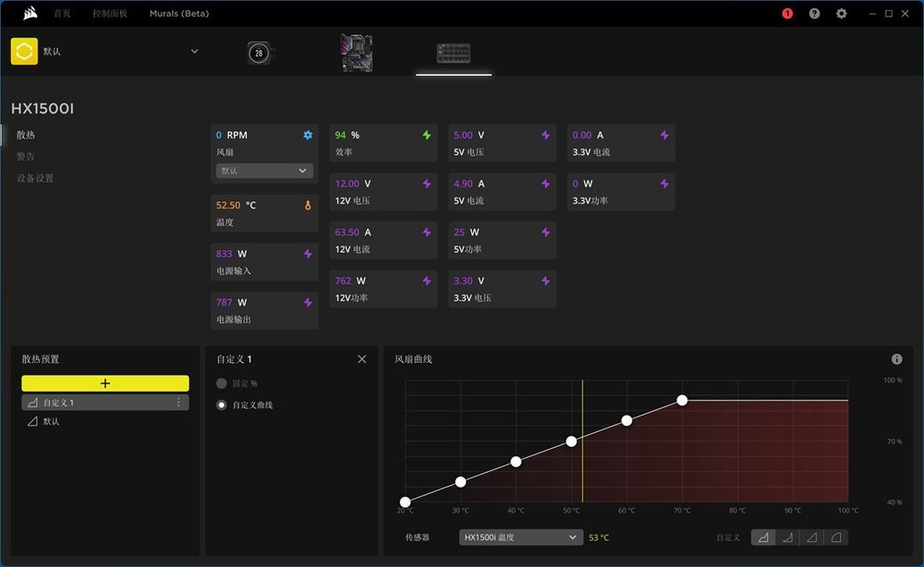Expand the 默认 profile chevron dropdown
This screenshot has width=924, height=567.
point(194,51)
